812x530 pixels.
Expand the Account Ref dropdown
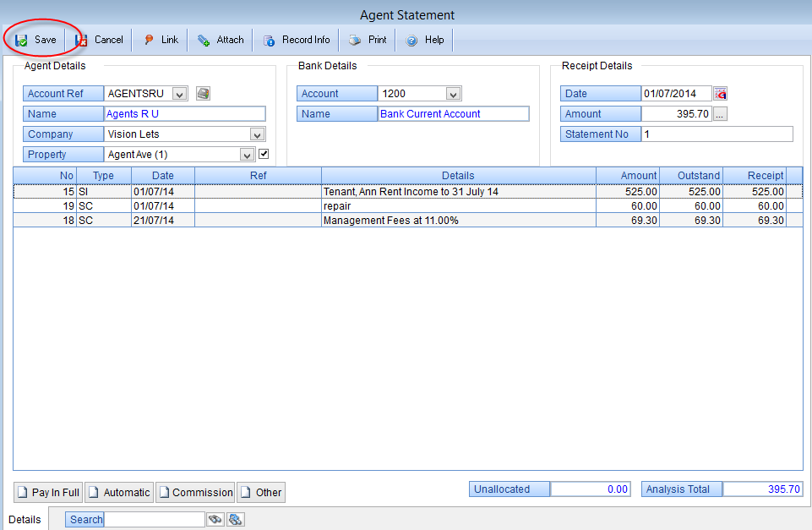(180, 94)
